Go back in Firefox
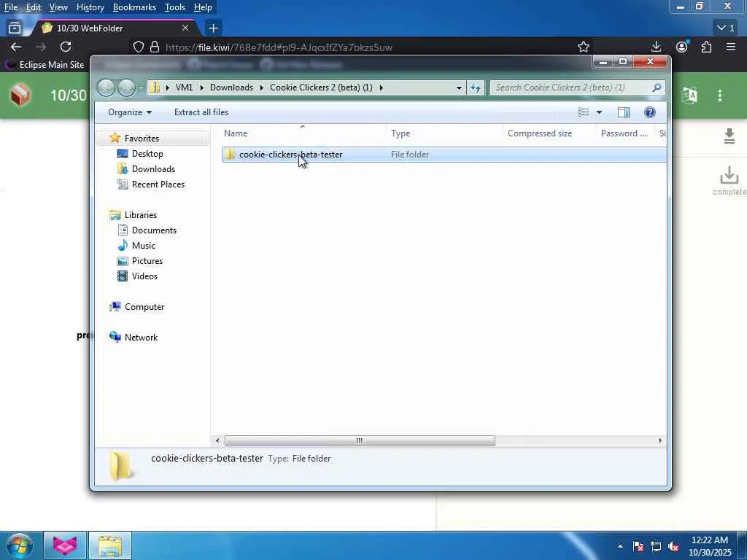Viewport: 747px width, 560px height. click(16, 47)
